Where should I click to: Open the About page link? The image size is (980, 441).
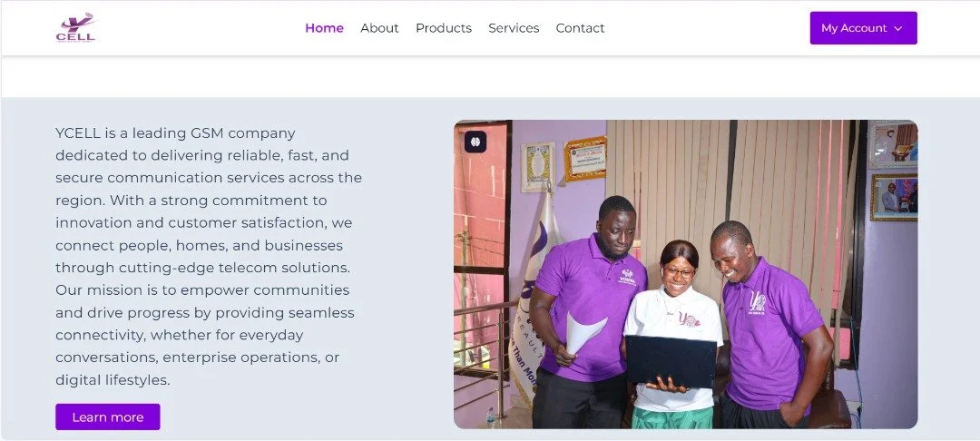379,28
